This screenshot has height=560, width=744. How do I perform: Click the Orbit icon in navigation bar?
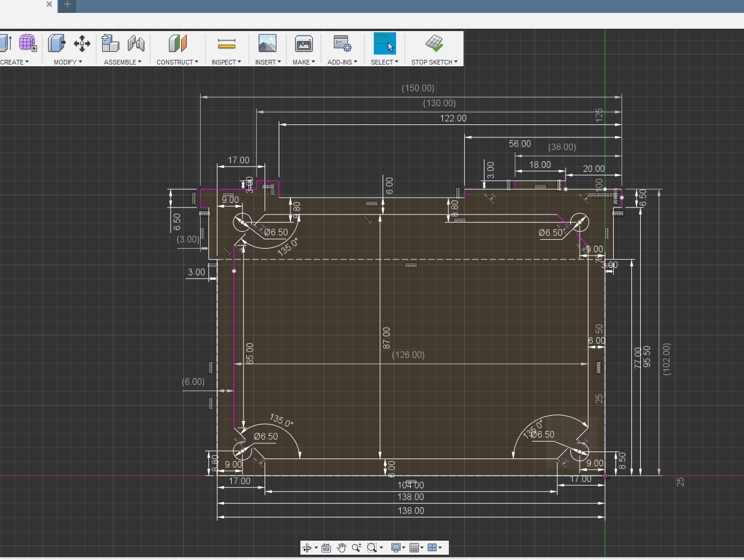click(x=307, y=548)
